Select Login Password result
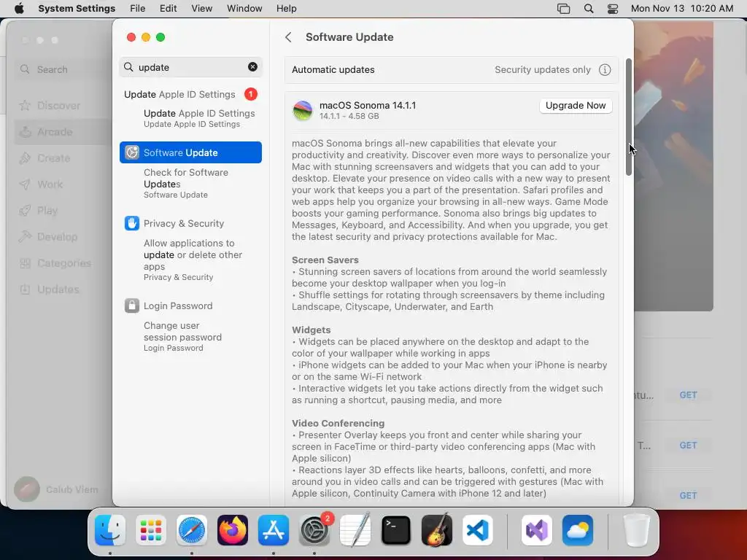This screenshot has height=560, width=747. click(178, 306)
